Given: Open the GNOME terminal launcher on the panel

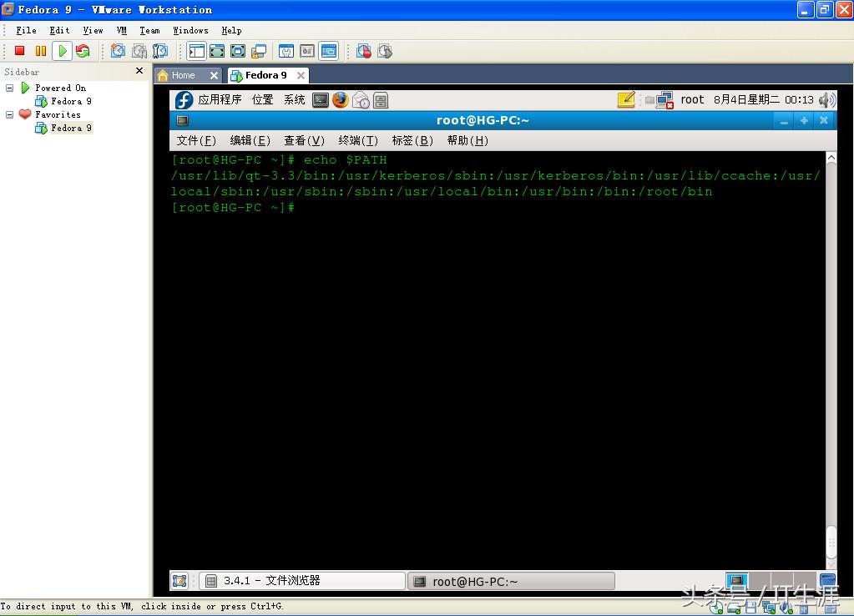Looking at the screenshot, I should (320, 99).
